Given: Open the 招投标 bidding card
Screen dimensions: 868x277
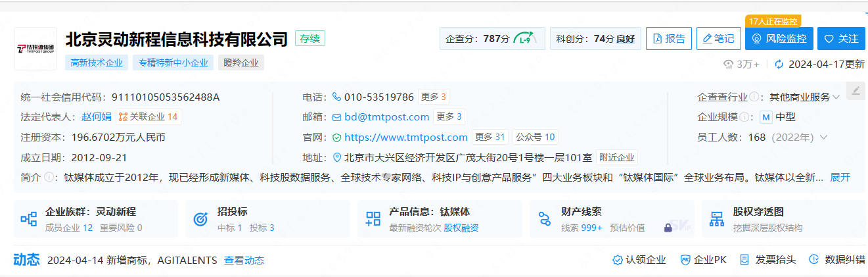Looking at the screenshot, I should tap(267, 219).
